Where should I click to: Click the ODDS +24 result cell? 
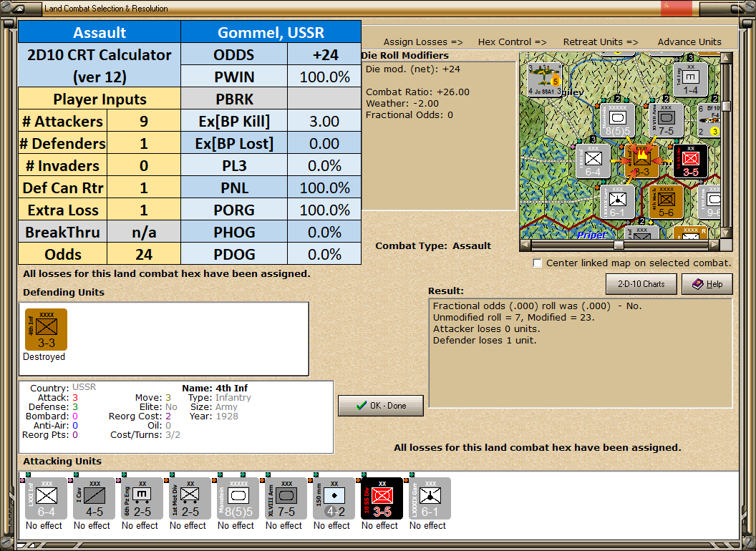tap(324, 54)
